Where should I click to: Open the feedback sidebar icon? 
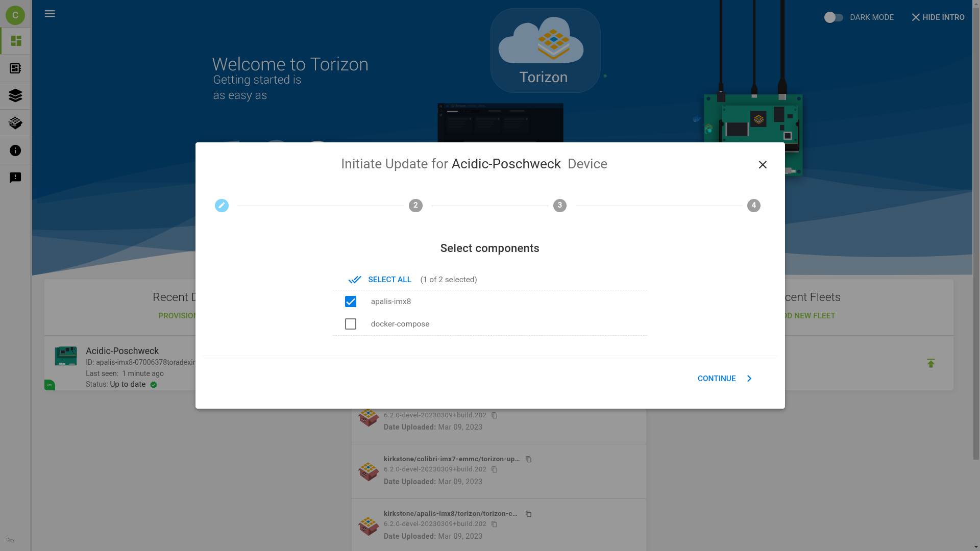click(15, 178)
